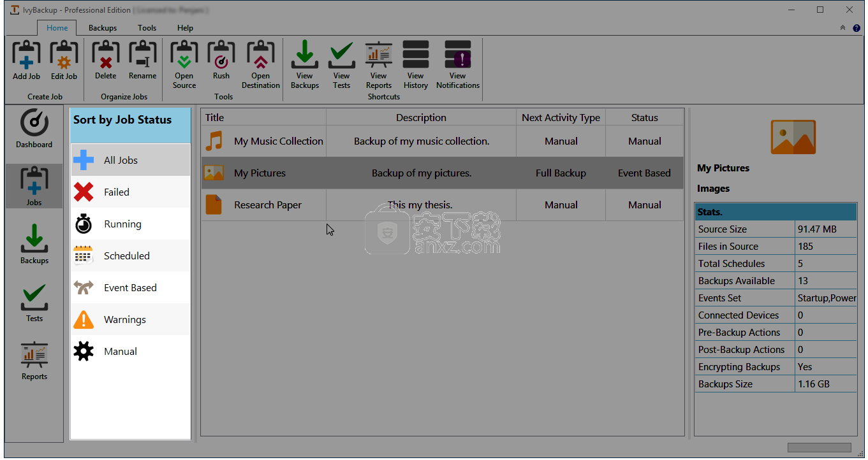Delete the selected job via ribbon
Screen dimensions: 868x460
(106, 61)
